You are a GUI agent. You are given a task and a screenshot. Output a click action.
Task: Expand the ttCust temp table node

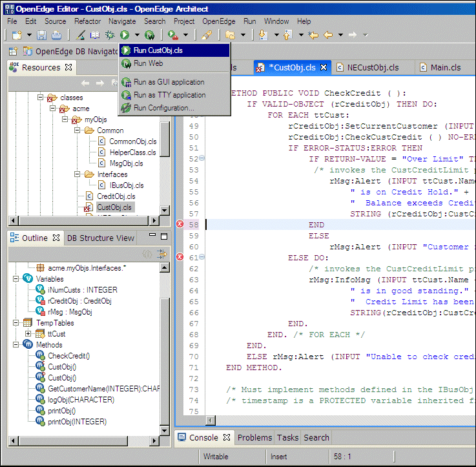pos(28,334)
